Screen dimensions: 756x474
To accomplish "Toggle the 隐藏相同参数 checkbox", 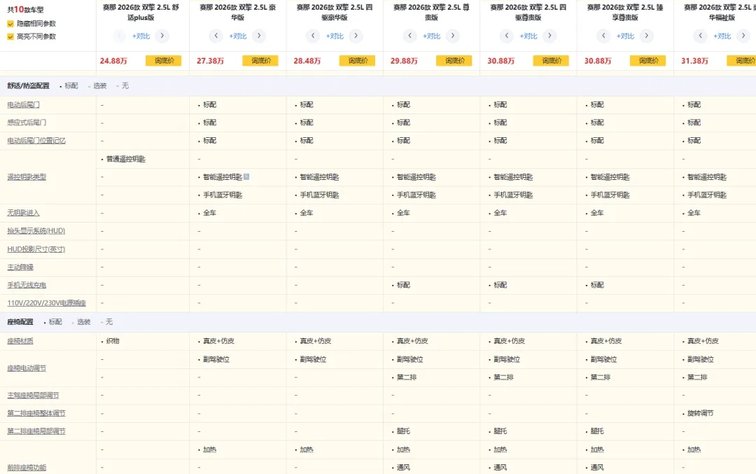I will coord(11,22).
